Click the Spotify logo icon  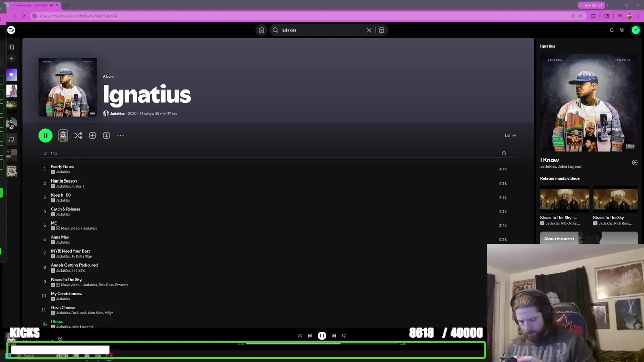coord(11,30)
